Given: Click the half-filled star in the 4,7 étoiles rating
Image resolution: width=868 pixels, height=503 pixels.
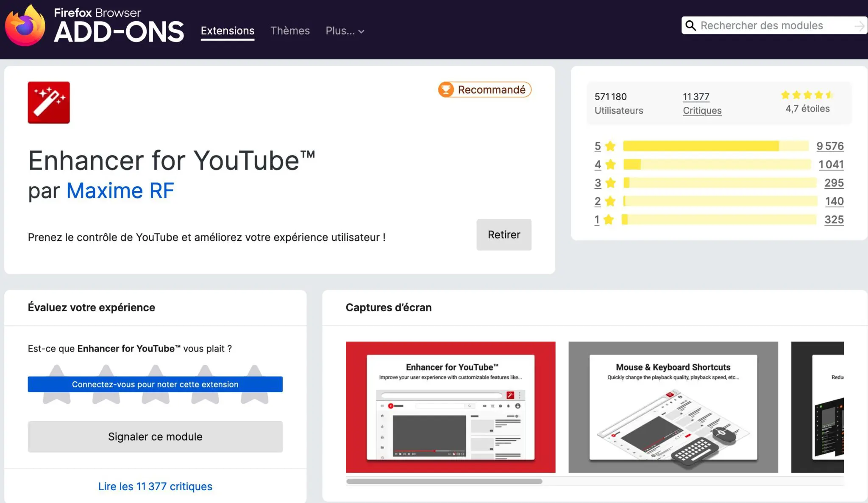Looking at the screenshot, I should click(x=829, y=95).
